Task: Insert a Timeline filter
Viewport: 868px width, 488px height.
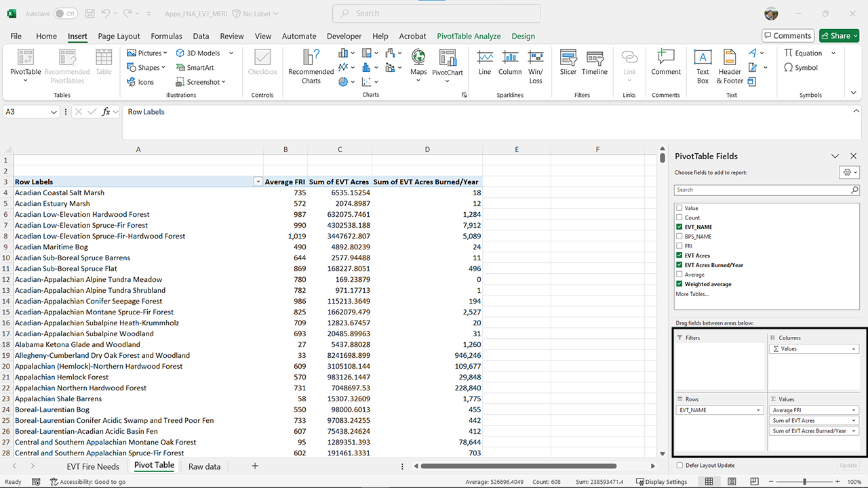Action: 595,64
